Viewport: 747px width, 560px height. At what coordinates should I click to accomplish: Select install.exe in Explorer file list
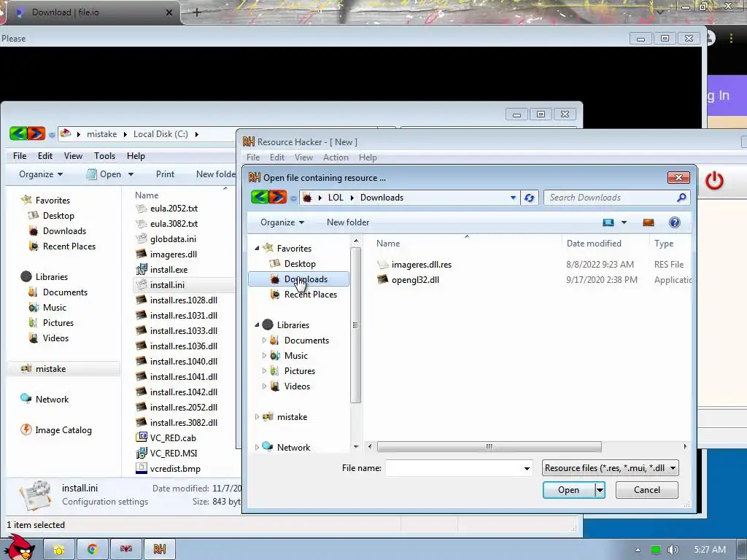coord(161,270)
